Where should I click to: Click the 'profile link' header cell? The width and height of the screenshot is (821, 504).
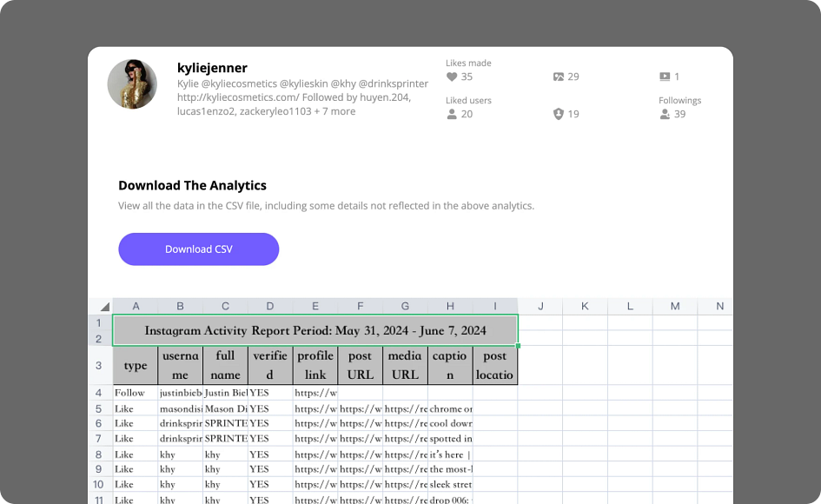coord(315,366)
